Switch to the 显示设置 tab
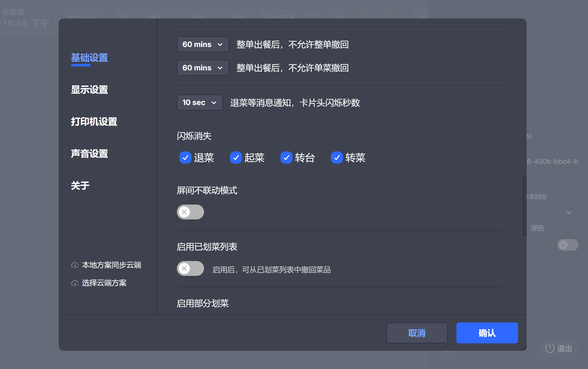Image resolution: width=588 pixels, height=369 pixels. (x=89, y=90)
